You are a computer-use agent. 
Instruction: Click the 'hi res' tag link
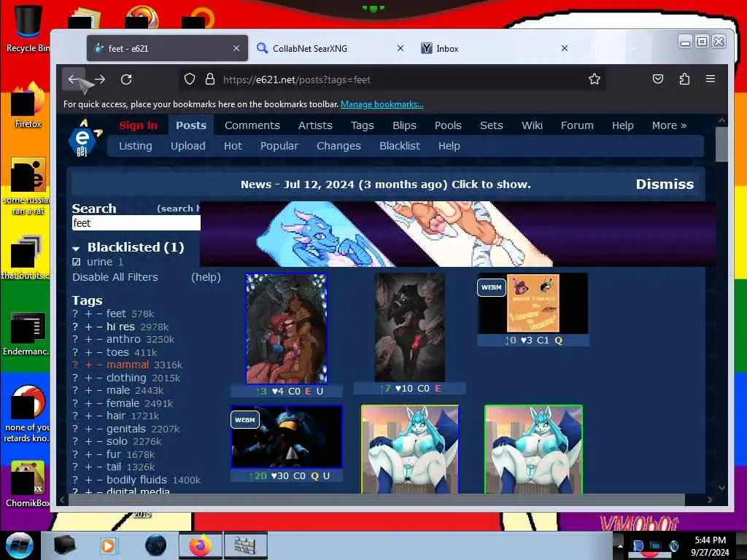click(x=120, y=327)
